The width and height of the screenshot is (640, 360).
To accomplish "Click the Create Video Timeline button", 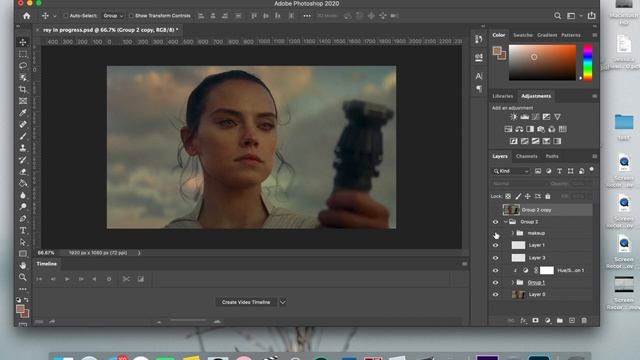I will pos(246,302).
